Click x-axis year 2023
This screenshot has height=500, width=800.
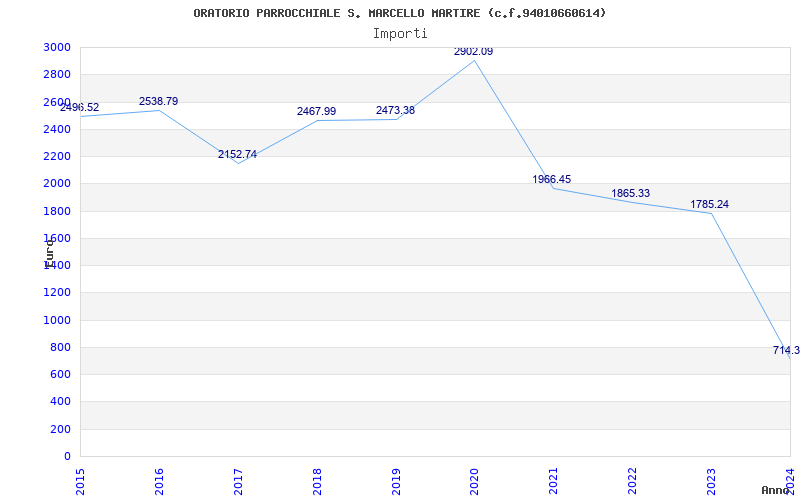[711, 481]
